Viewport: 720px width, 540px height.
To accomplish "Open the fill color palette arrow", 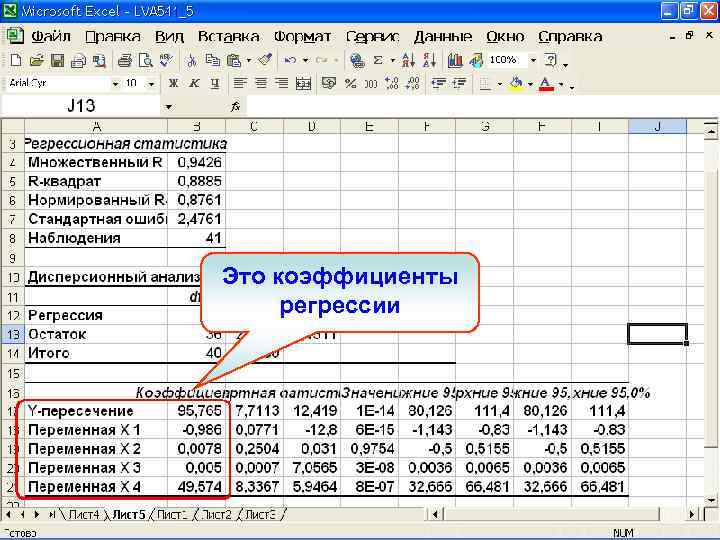I will [530, 84].
